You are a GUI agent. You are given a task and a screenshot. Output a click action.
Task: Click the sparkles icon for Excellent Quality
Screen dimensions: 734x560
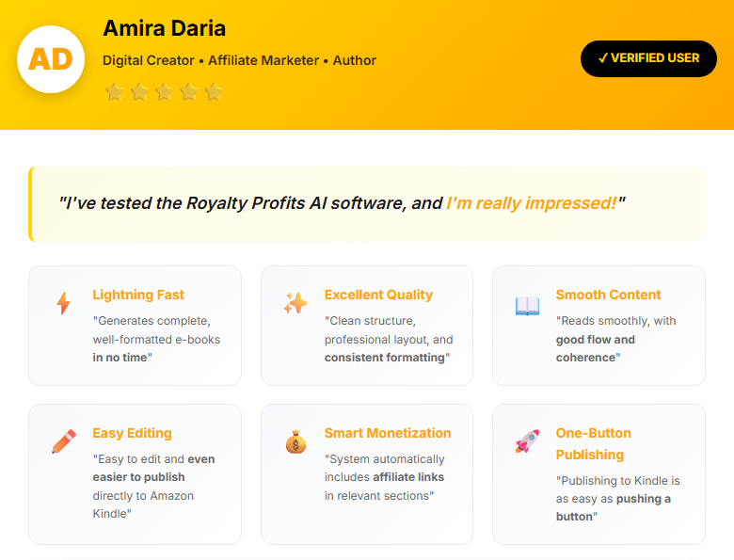click(295, 303)
